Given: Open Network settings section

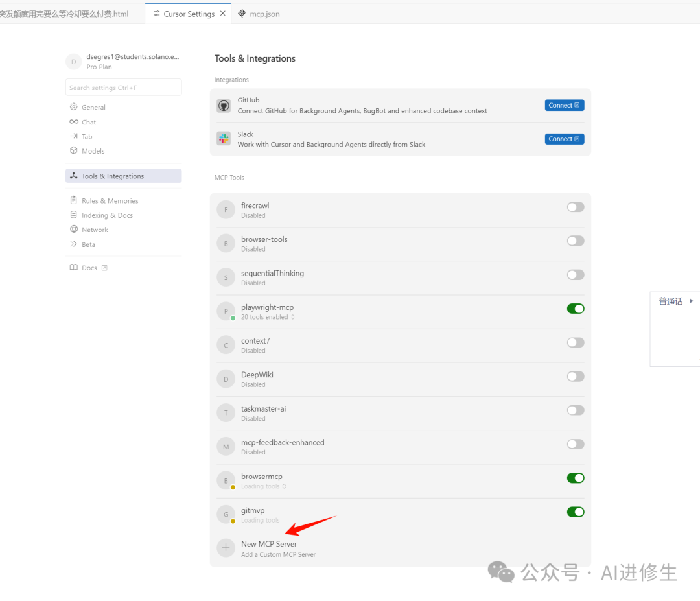Looking at the screenshot, I should tap(123, 230).
